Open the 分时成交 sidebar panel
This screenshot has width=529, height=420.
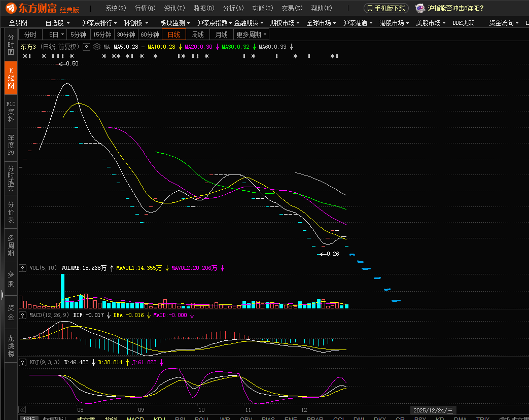point(11,179)
